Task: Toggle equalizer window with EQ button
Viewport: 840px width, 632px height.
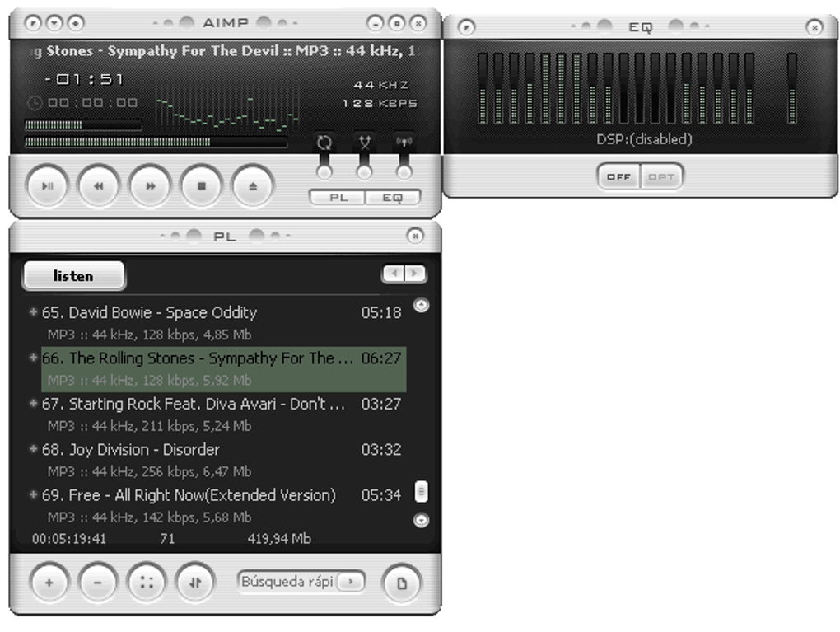Action: point(393,197)
